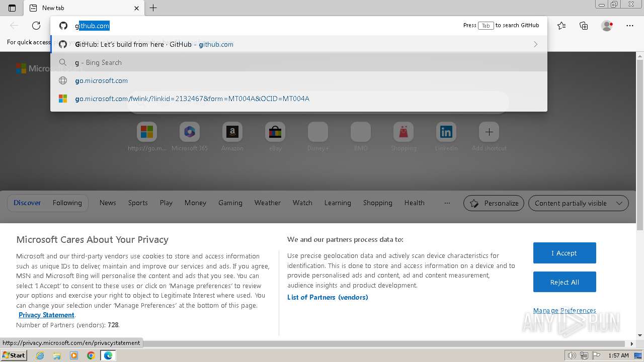Open the Play category
644x362 pixels.
[x=166, y=203]
